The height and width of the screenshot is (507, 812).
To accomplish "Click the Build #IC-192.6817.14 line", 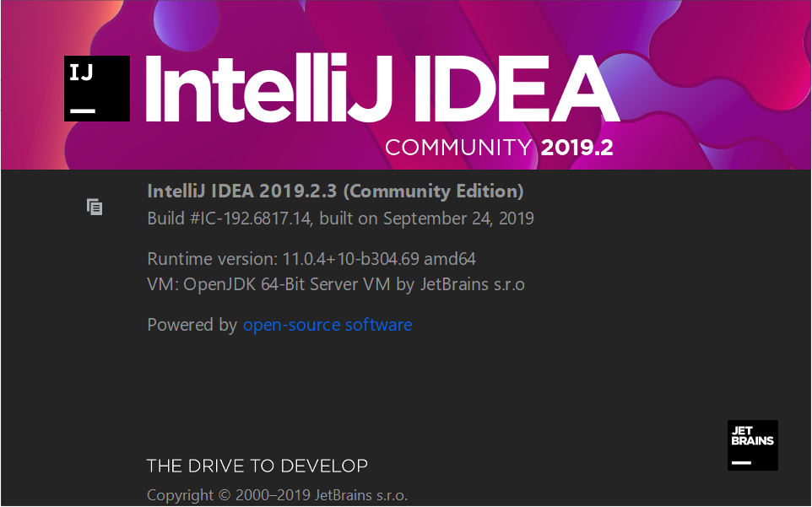I will [x=340, y=218].
